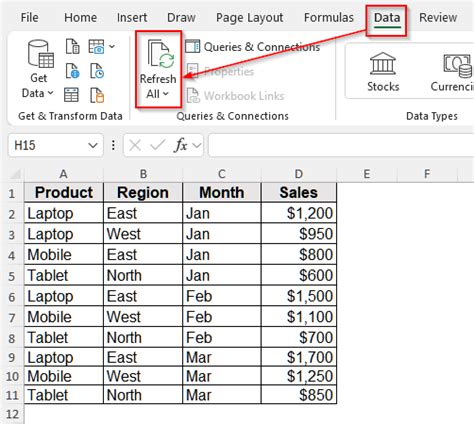Open Workbook Links
The height and width of the screenshot is (424, 474).
click(235, 96)
